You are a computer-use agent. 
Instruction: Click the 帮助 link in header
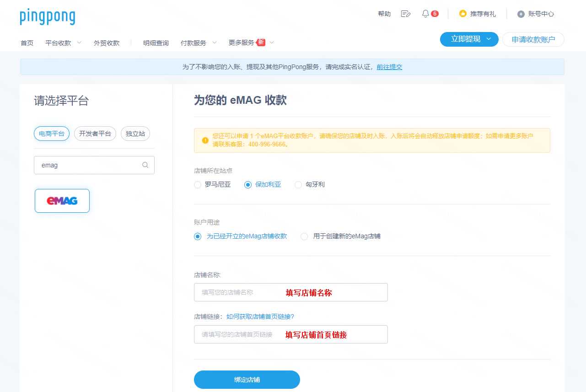pos(384,14)
